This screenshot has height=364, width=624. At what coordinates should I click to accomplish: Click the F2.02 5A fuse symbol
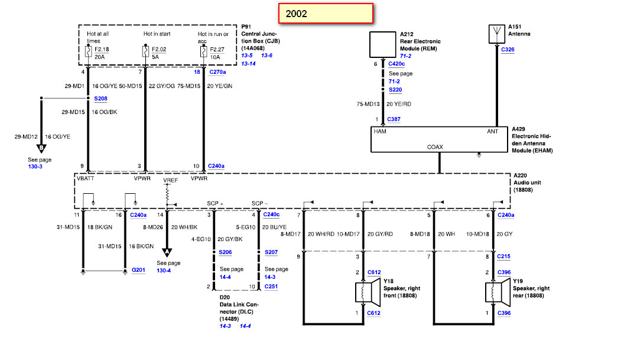[145, 51]
